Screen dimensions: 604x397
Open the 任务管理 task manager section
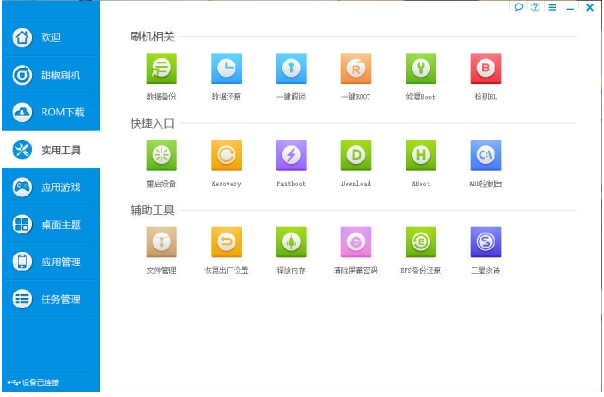click(51, 299)
